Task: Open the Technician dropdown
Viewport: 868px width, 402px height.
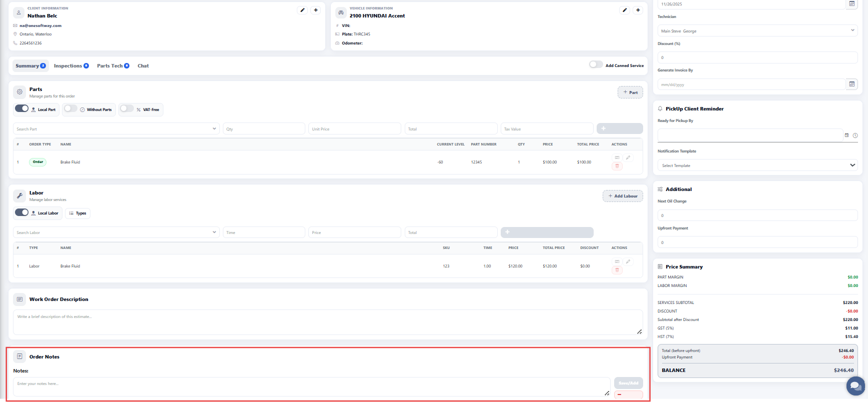Action: point(757,30)
